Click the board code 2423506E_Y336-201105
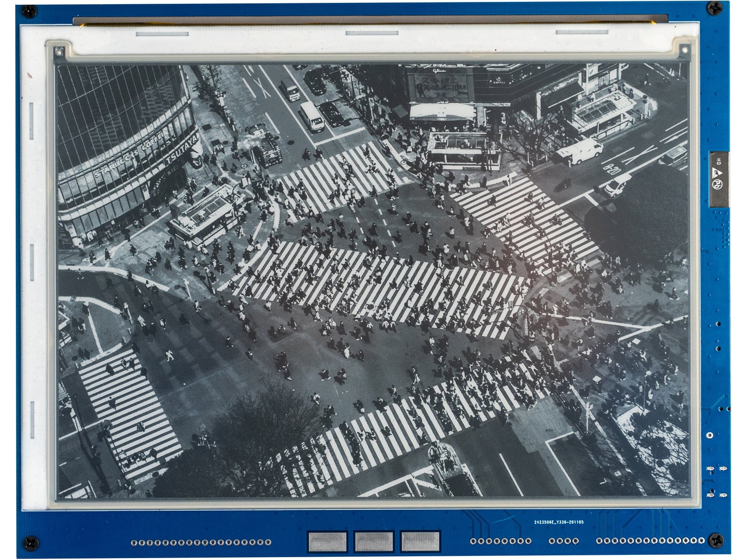The height and width of the screenshot is (560, 747). point(559,522)
